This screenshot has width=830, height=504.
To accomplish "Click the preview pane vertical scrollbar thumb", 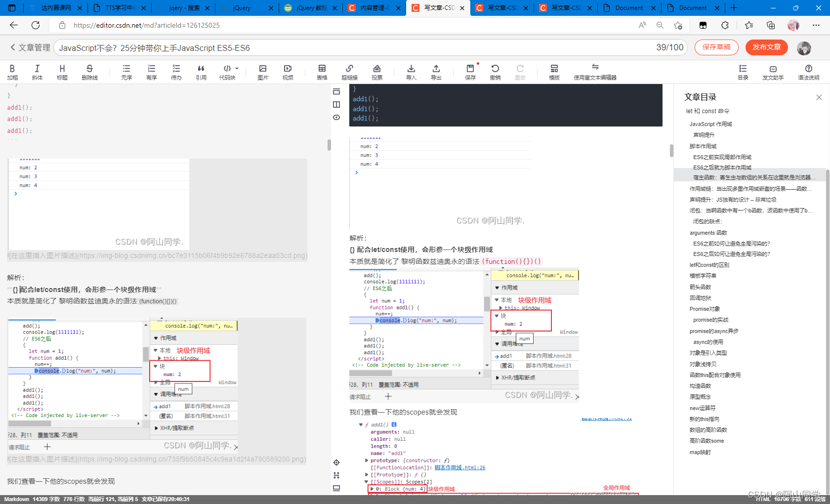I will [x=671, y=150].
